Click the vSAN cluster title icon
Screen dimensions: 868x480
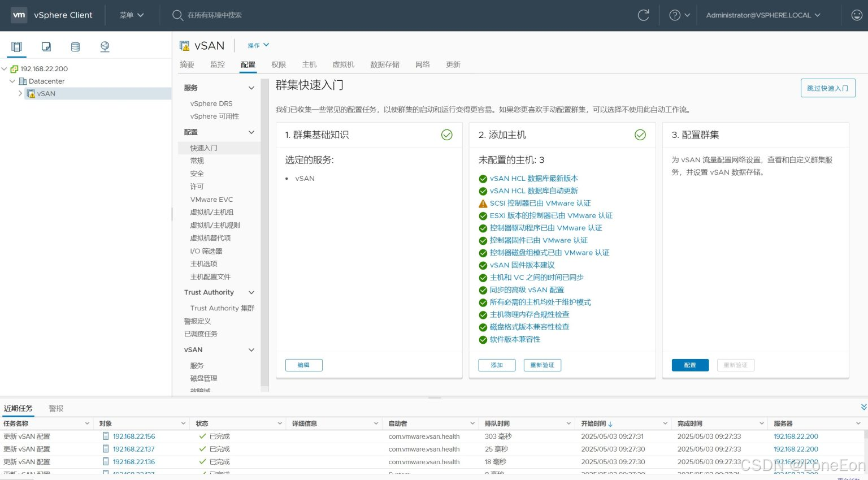(184, 46)
